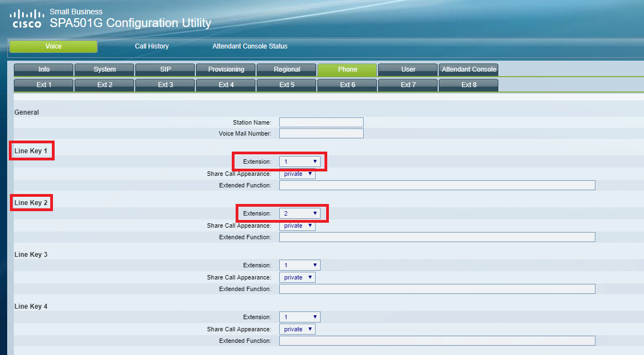The height and width of the screenshot is (355, 644).
Task: Click the SPA501G Configuration Utility title
Action: pos(131,23)
